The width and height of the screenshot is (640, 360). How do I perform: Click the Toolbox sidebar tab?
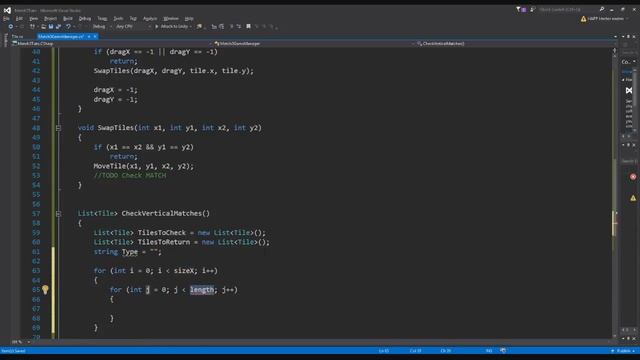5,40
